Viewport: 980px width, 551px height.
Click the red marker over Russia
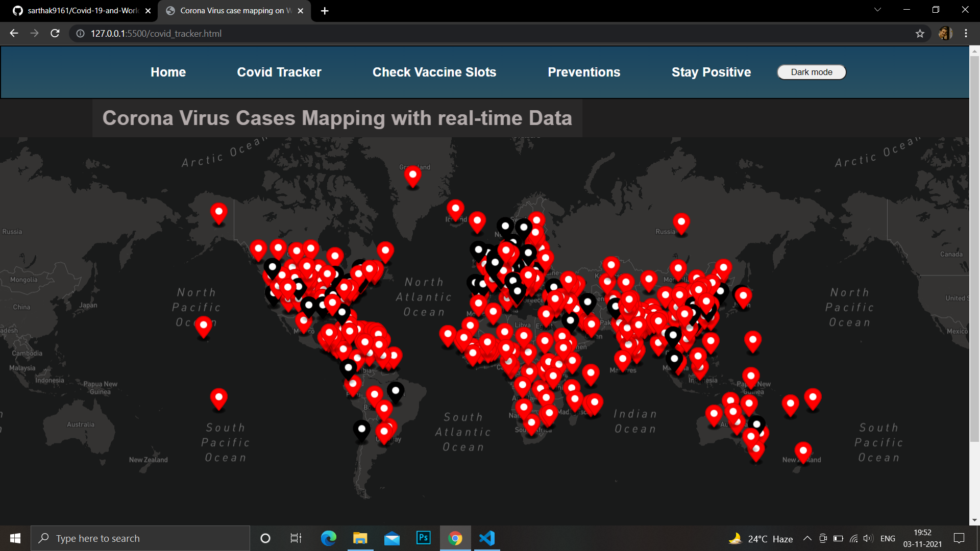[681, 224]
